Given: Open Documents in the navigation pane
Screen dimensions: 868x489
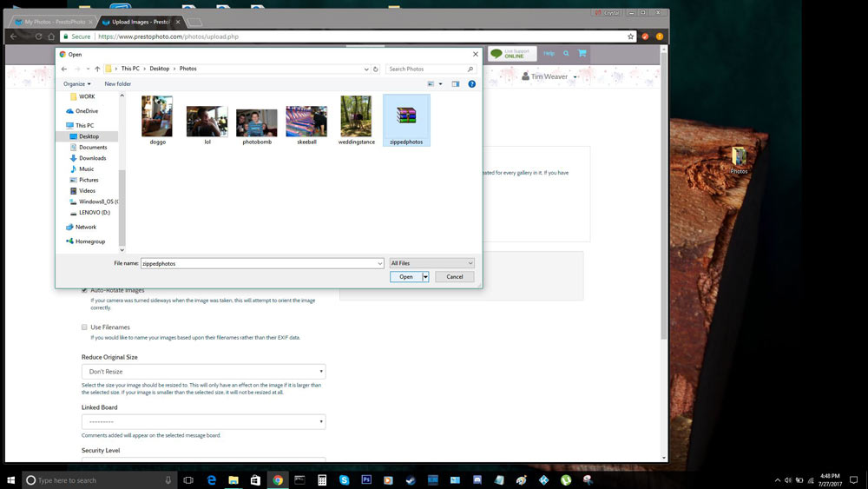Looking at the screenshot, I should tap(89, 148).
